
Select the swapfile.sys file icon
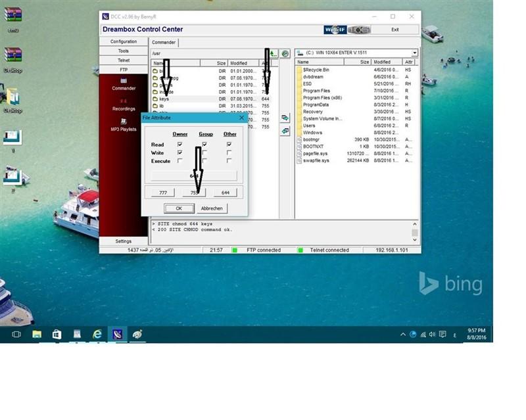click(299, 160)
